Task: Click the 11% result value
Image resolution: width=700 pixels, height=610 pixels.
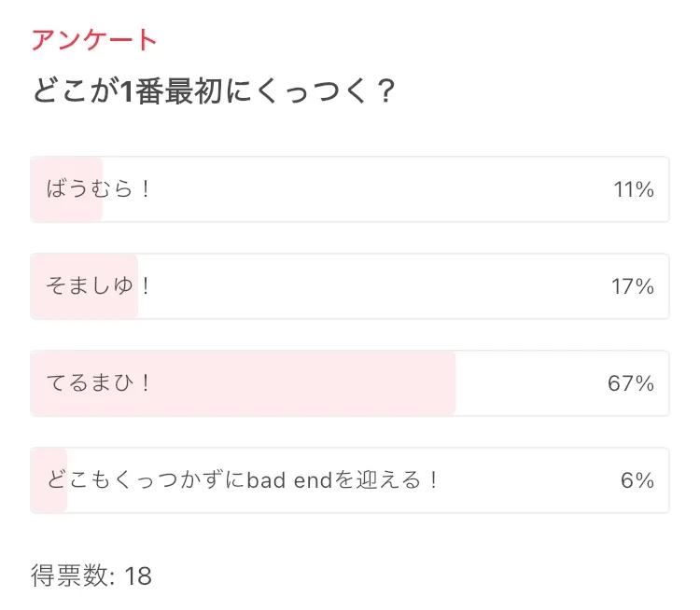Action: click(x=634, y=189)
